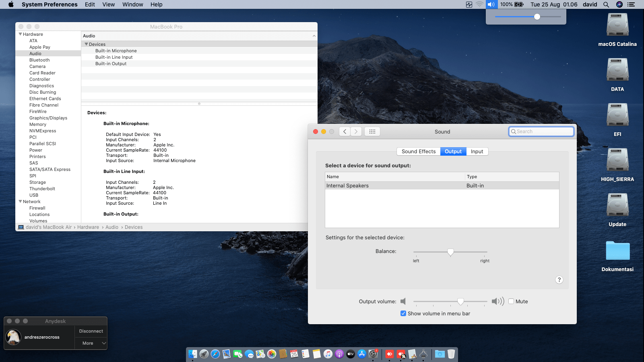644x362 pixels.
Task: Open the Edit menu
Action: (x=90, y=4)
